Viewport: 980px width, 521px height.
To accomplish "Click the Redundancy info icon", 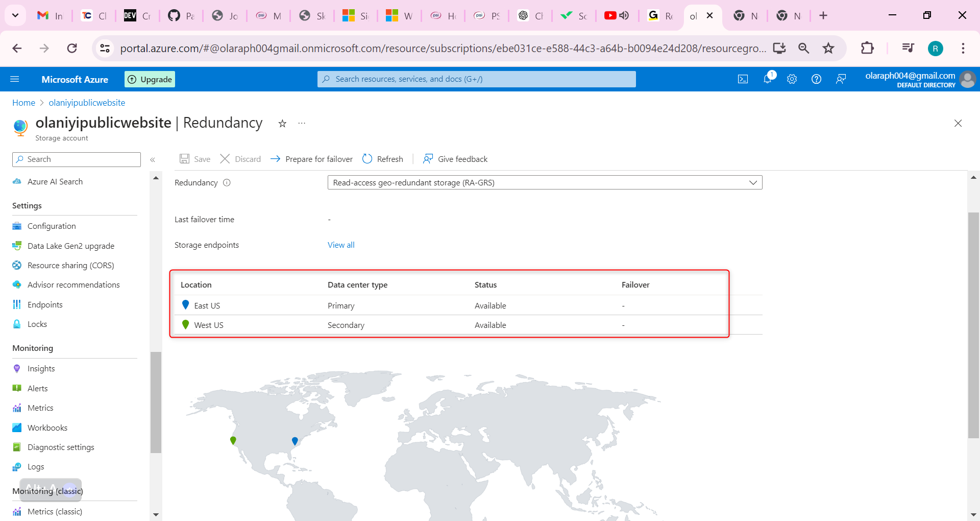I will [227, 183].
